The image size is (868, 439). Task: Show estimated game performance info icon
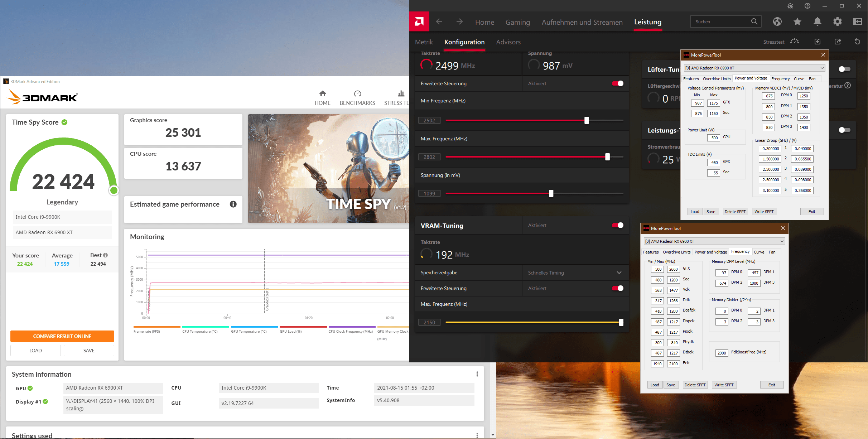(x=233, y=204)
